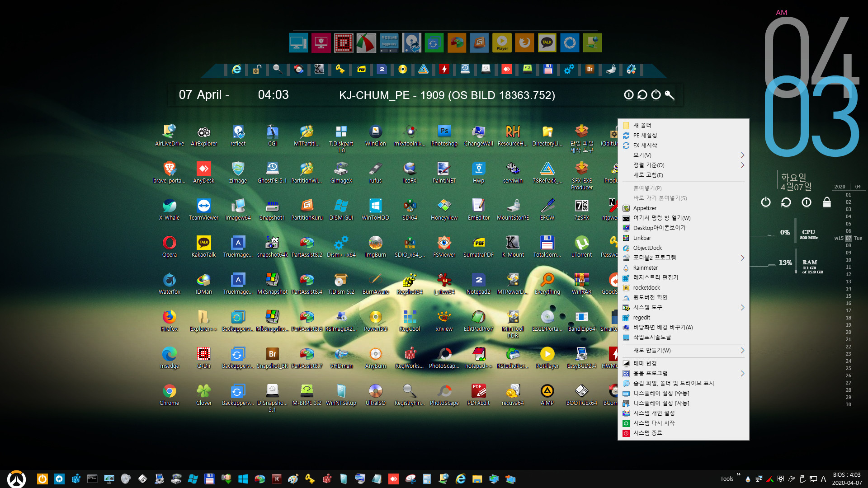Launch the Paint.NET desktop shortcut
The height and width of the screenshot is (488, 868).
tap(444, 172)
